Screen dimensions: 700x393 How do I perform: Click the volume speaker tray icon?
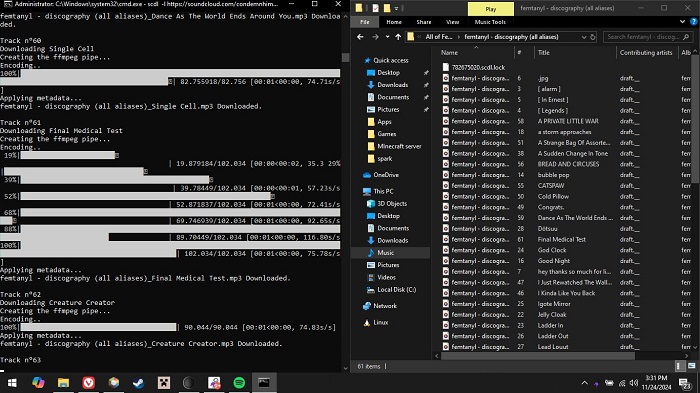[x=634, y=383]
